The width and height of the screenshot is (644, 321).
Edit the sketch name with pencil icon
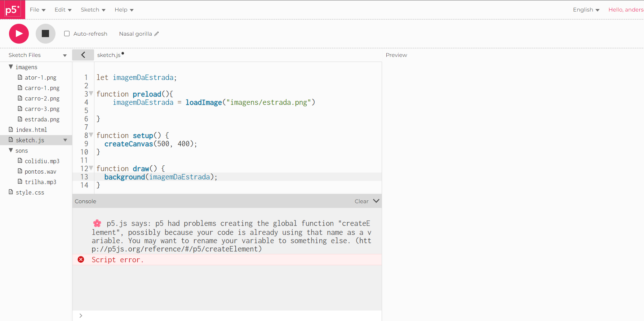pyautogui.click(x=156, y=34)
